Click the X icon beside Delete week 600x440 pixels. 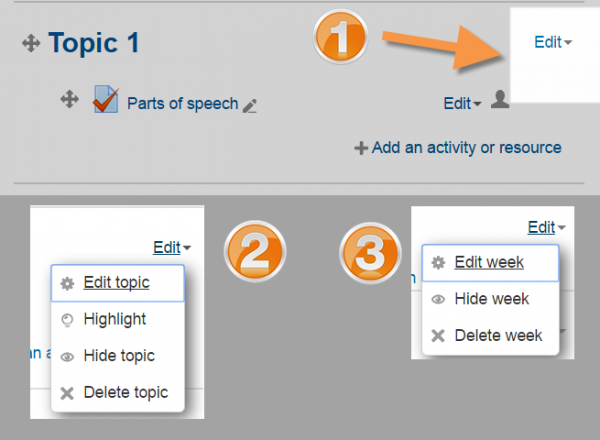[438, 336]
